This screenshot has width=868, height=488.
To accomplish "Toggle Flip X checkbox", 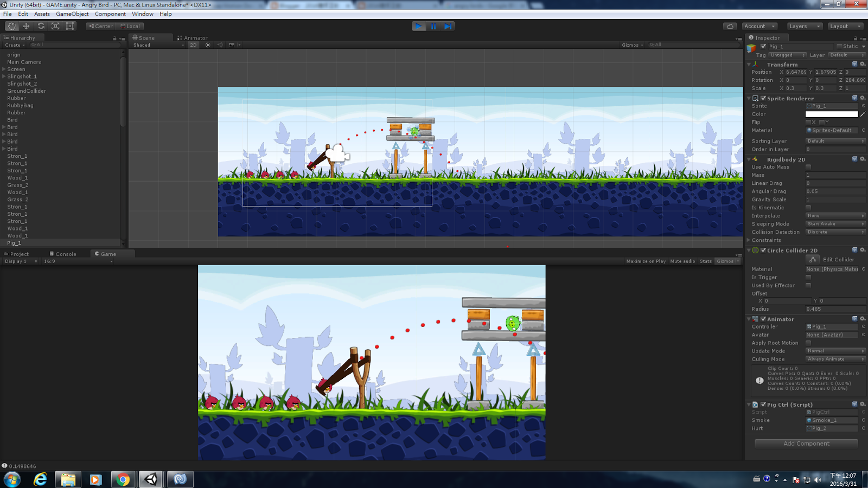I will pos(808,122).
